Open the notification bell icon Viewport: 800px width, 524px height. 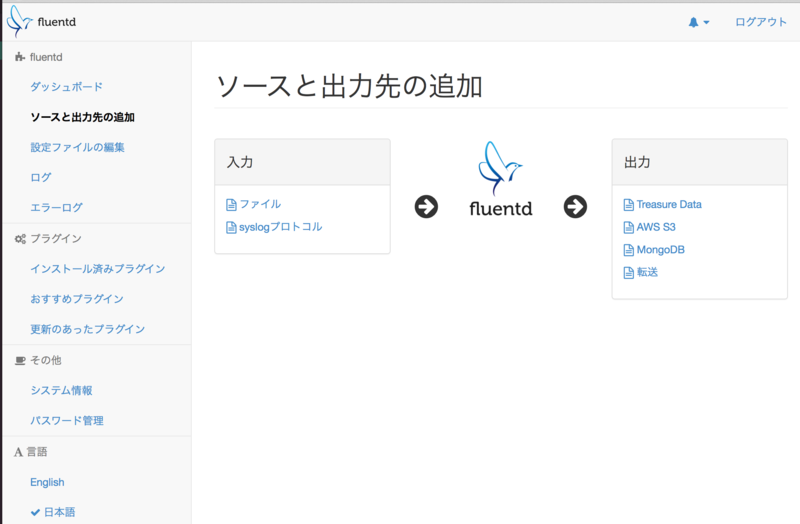point(693,22)
